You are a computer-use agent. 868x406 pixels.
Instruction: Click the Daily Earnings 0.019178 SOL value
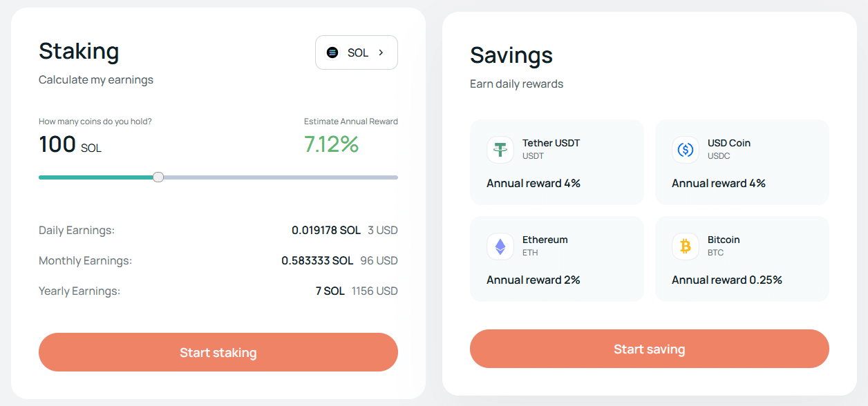click(325, 231)
